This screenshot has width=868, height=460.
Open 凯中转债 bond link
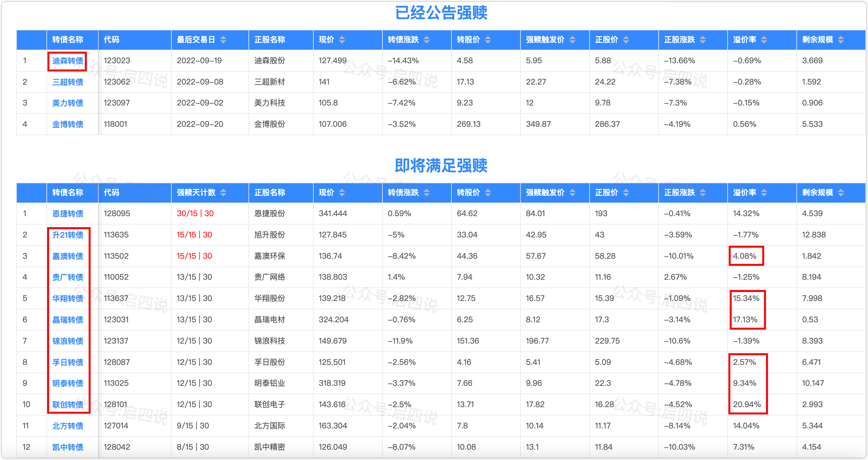(68, 447)
